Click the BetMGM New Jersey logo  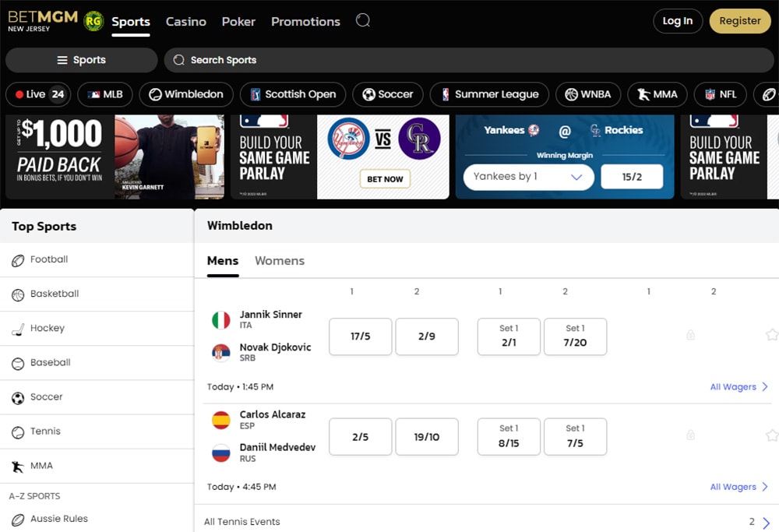coord(43,21)
